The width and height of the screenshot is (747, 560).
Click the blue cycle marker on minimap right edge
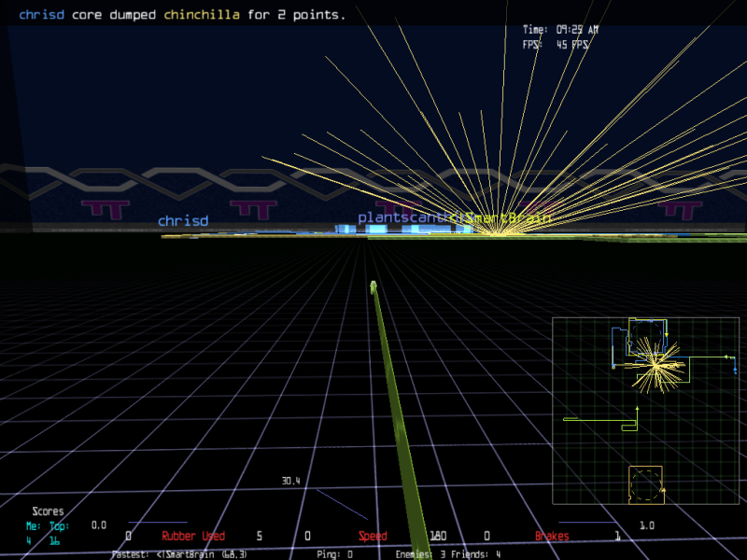point(730,365)
